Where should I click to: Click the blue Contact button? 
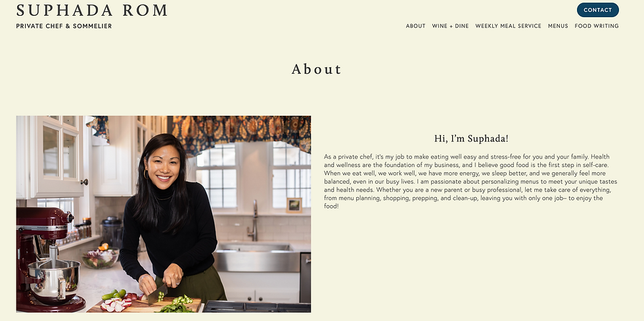(597, 10)
